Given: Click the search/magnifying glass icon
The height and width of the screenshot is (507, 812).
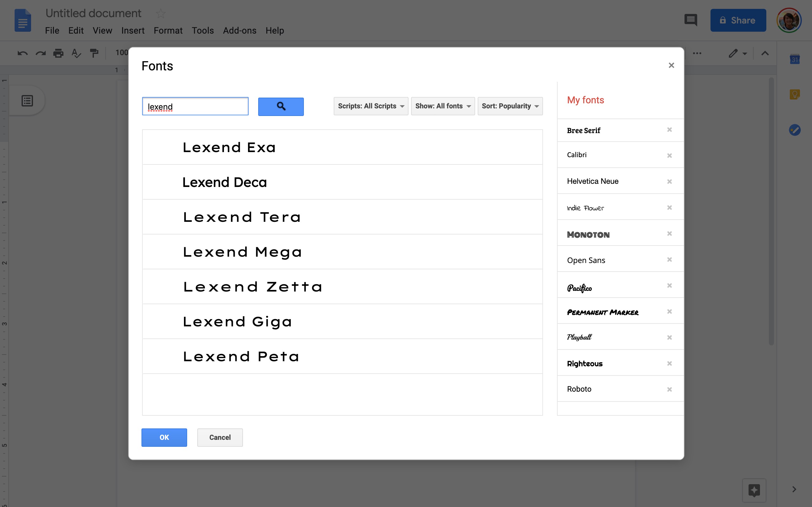Looking at the screenshot, I should coord(281,106).
